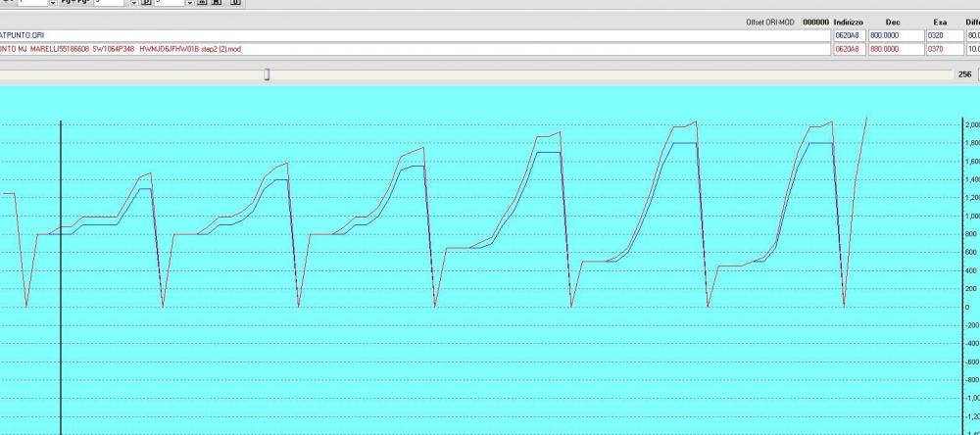Click the Dec value 800.0000 field
The image size is (980, 435).
894,34
